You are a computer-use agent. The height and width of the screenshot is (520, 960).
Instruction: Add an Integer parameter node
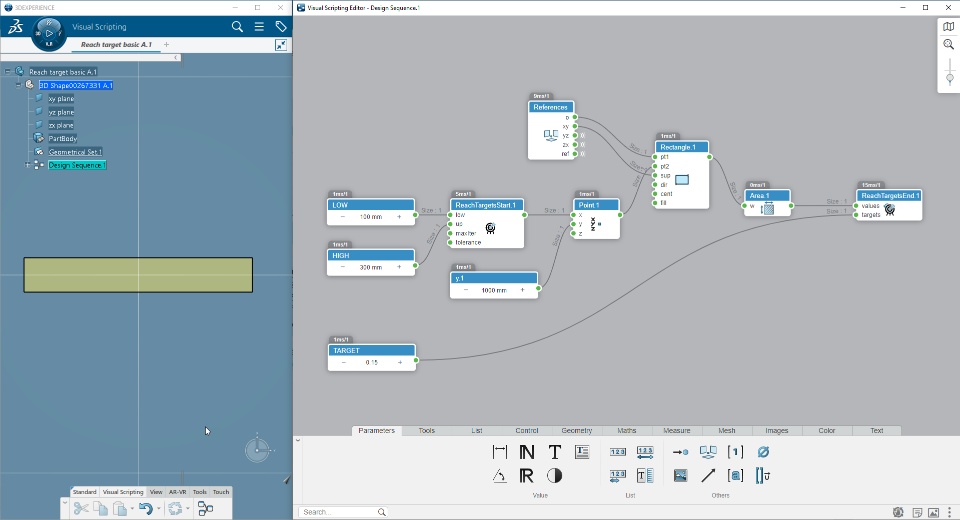click(527, 452)
